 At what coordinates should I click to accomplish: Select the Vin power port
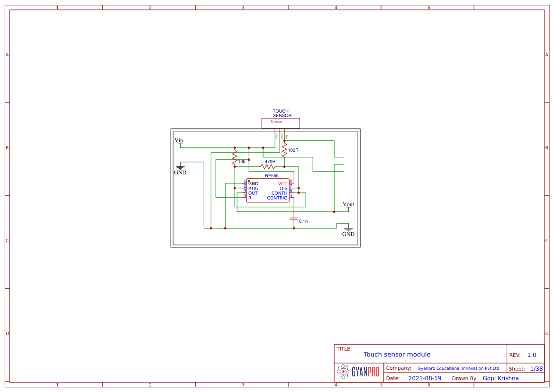coord(179,142)
